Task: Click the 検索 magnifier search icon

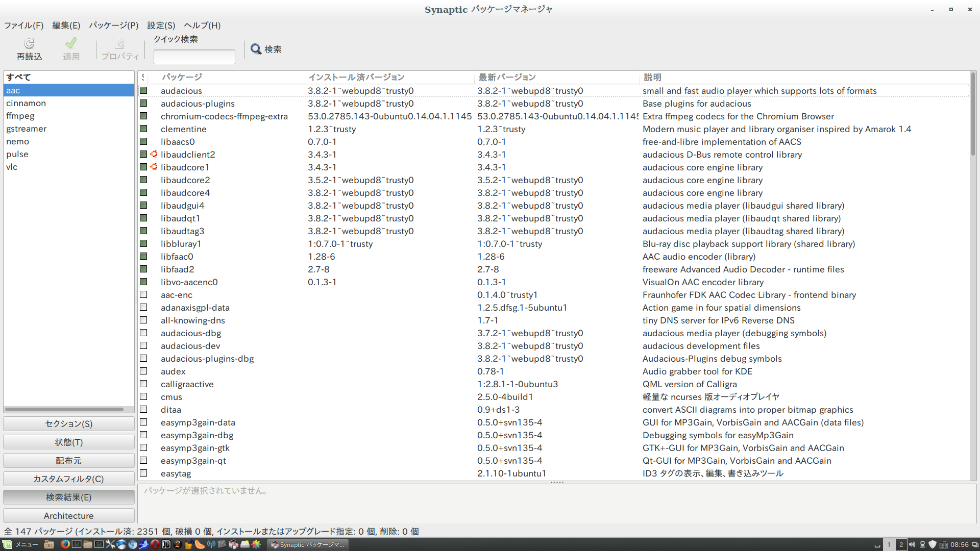Action: 256,49
